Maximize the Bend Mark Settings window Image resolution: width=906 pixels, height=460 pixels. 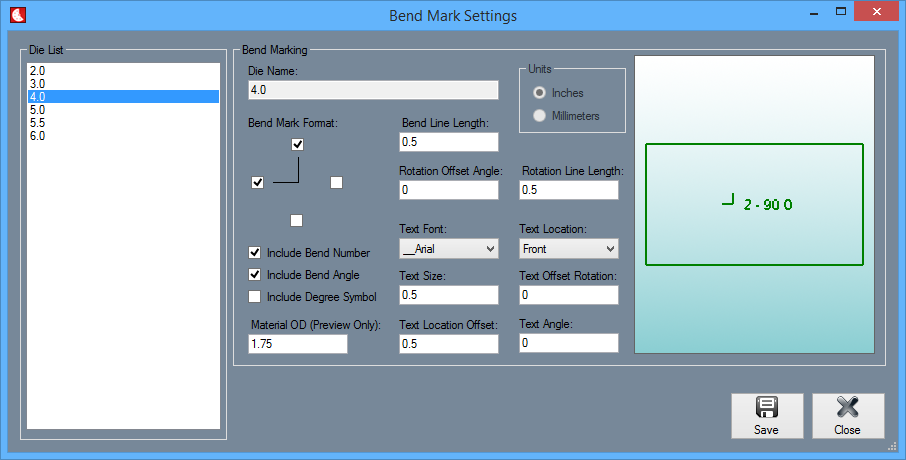(841, 11)
